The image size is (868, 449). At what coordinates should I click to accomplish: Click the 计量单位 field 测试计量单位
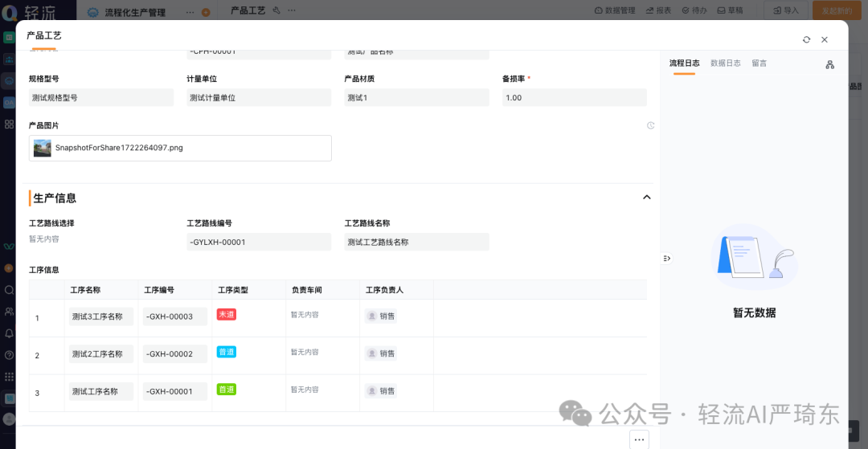[259, 98]
